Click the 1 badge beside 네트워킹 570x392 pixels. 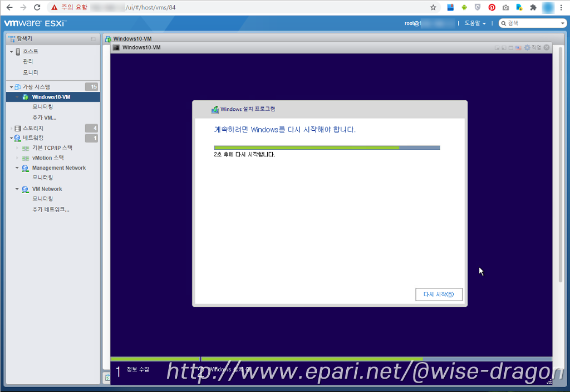point(92,138)
